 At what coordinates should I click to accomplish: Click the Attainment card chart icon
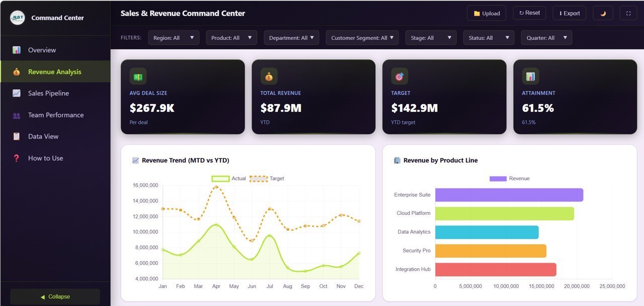[530, 76]
